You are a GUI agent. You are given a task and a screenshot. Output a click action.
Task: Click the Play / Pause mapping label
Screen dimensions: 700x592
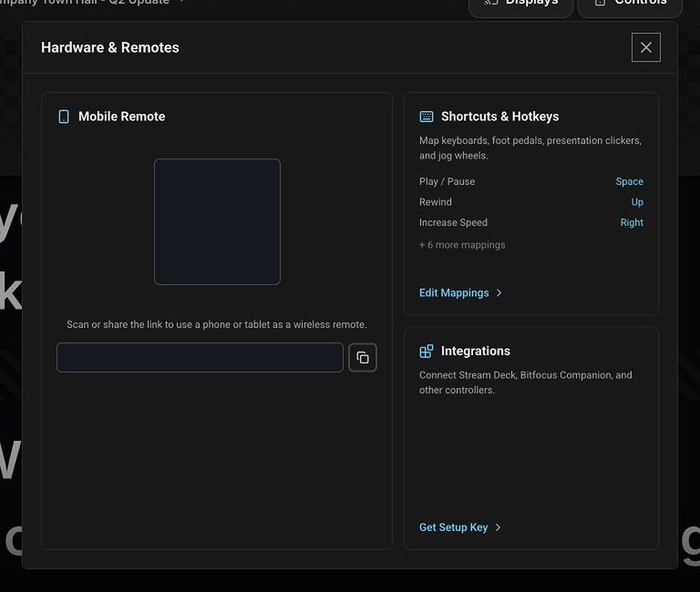pyautogui.click(x=447, y=182)
